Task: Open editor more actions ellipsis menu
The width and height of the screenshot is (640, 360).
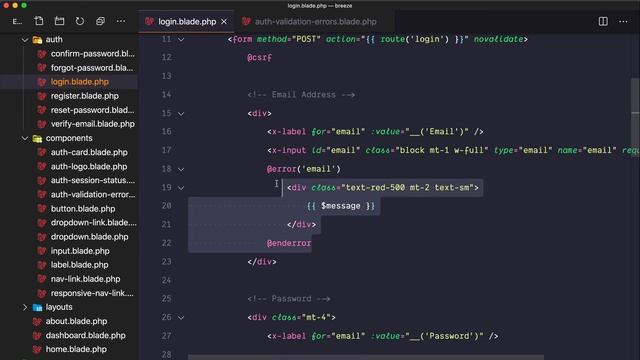Action: [623, 21]
